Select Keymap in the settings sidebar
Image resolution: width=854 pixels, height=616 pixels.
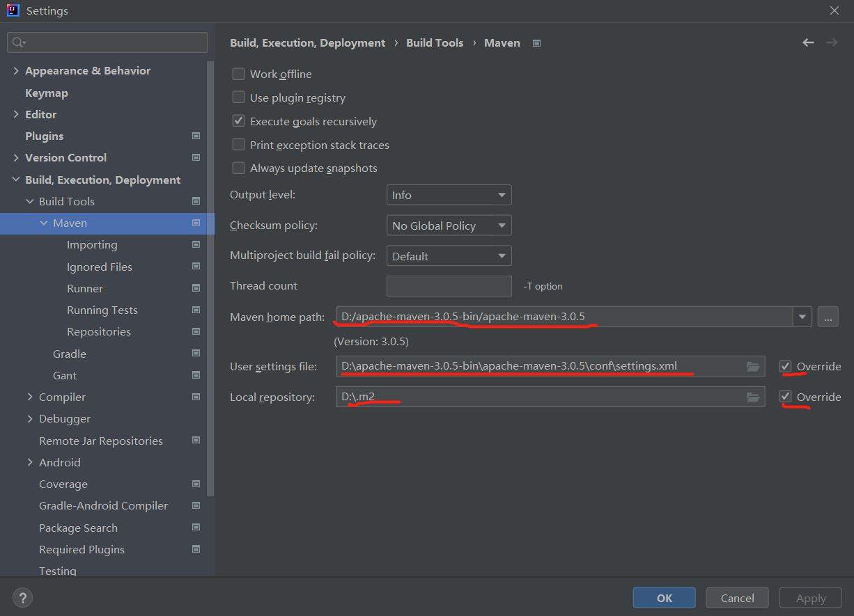46,92
